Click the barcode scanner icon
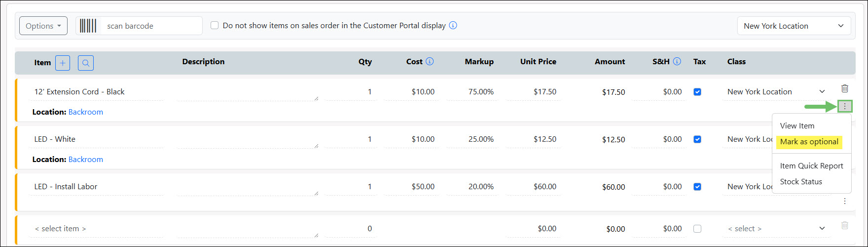 88,26
